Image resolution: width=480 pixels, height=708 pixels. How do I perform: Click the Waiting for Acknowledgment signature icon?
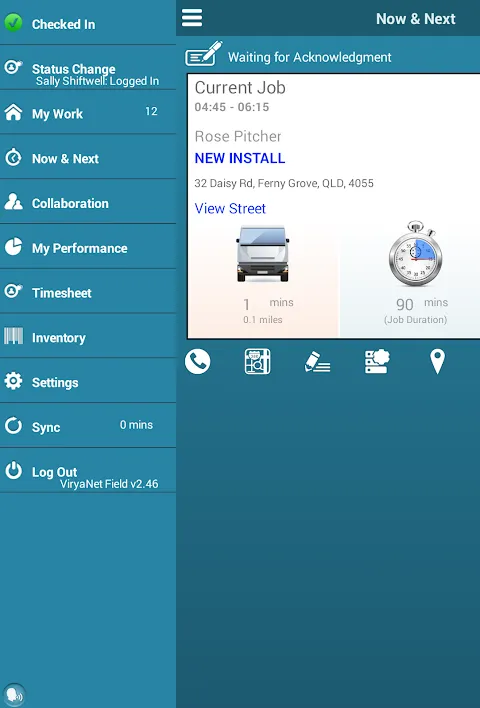204,54
